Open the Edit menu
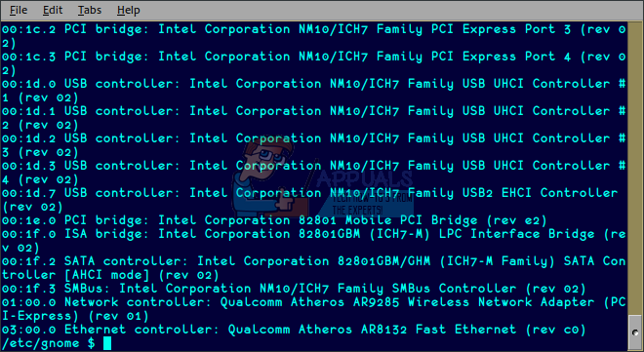The image size is (644, 352). [53, 10]
